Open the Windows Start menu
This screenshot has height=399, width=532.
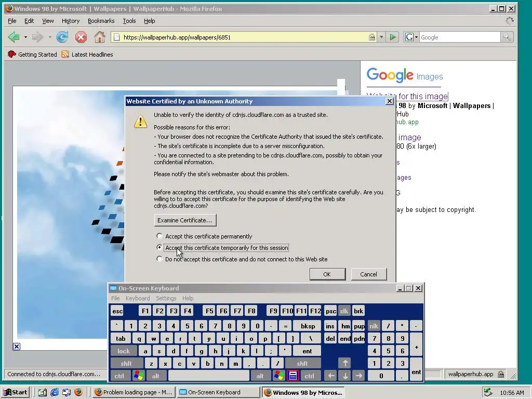pos(16,392)
